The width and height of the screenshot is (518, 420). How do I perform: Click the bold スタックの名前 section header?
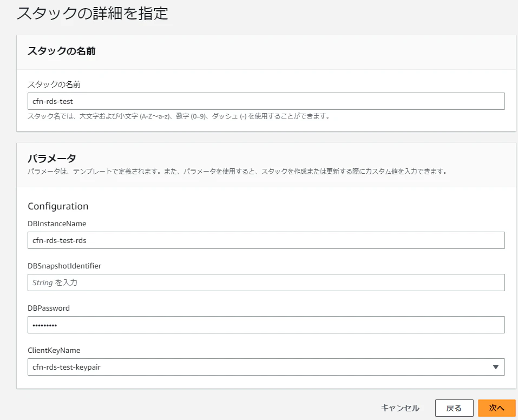[62, 51]
